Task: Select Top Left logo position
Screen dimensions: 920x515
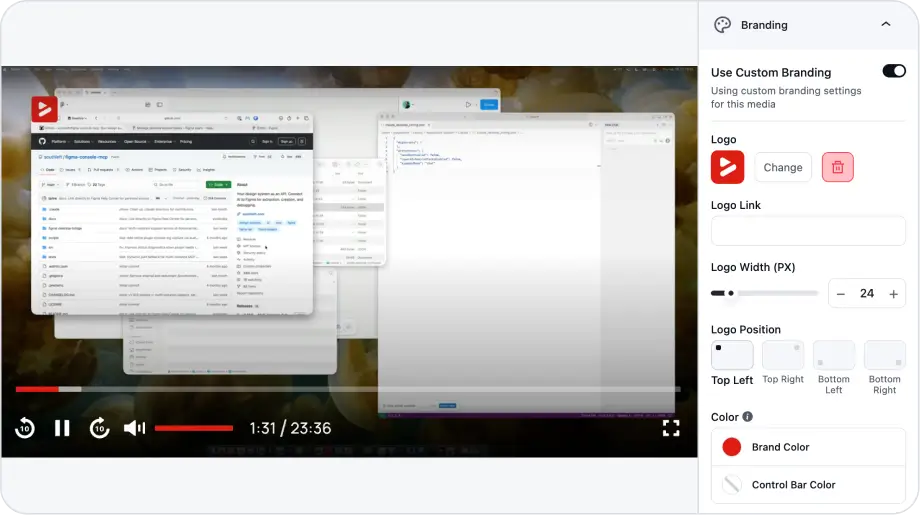Action: tap(732, 355)
